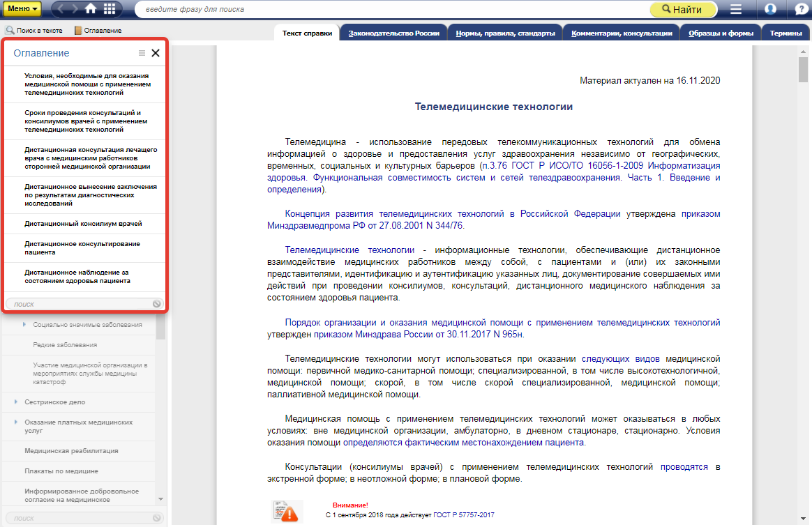Open the help question mark icon
Image resolution: width=812 pixels, height=527 pixels.
(x=802, y=9)
